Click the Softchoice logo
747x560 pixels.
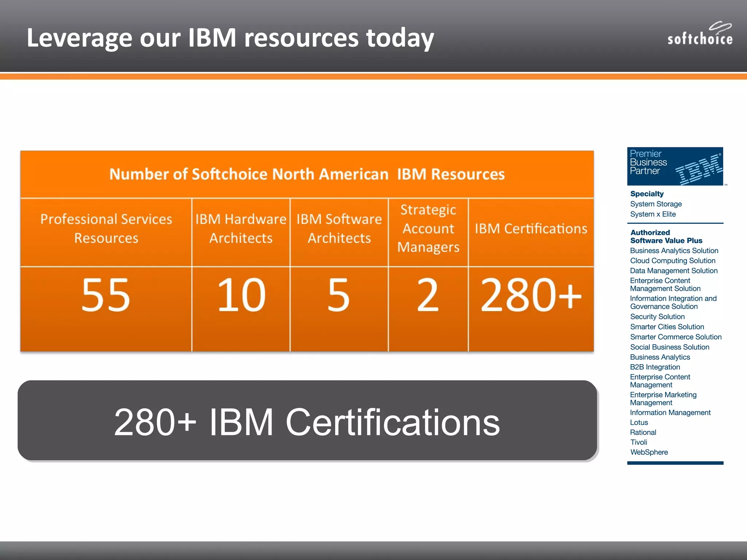pos(700,34)
